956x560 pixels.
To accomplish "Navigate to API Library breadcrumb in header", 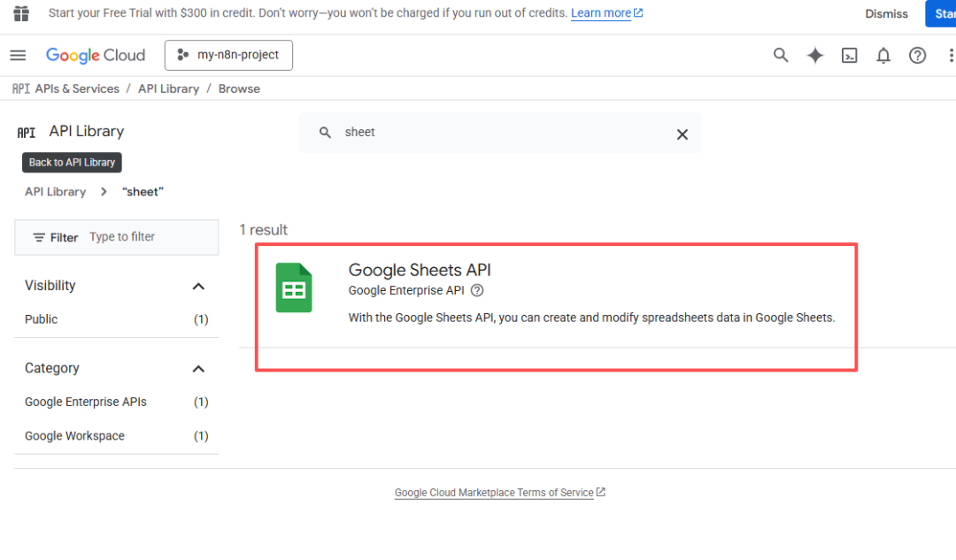I will tap(168, 88).
